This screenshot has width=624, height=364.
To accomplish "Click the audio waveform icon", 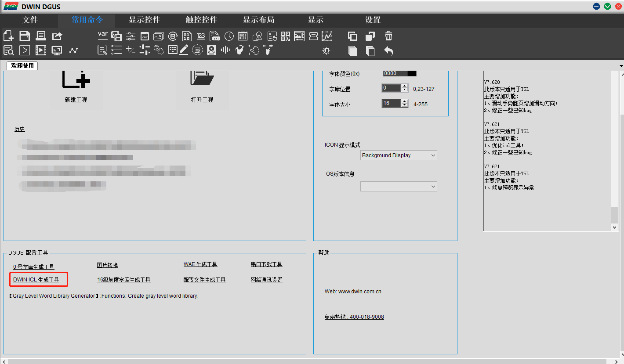I will click(x=225, y=50).
